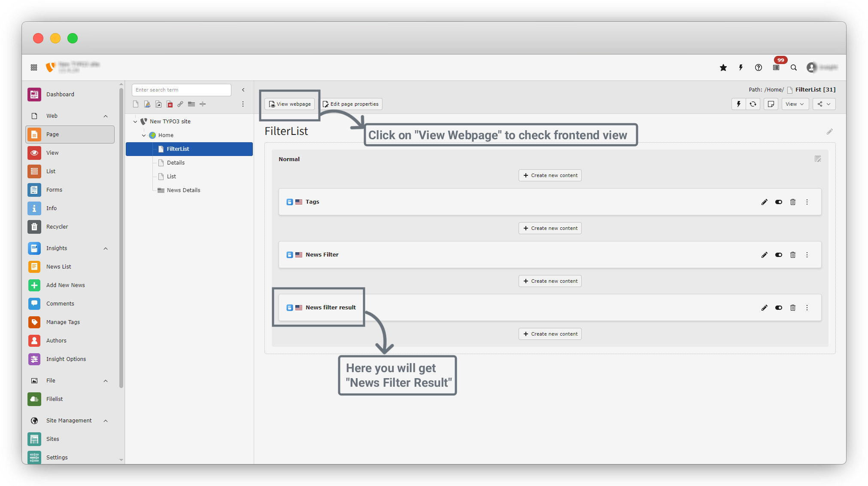
Task: Open the bookmarks star icon
Action: [723, 67]
